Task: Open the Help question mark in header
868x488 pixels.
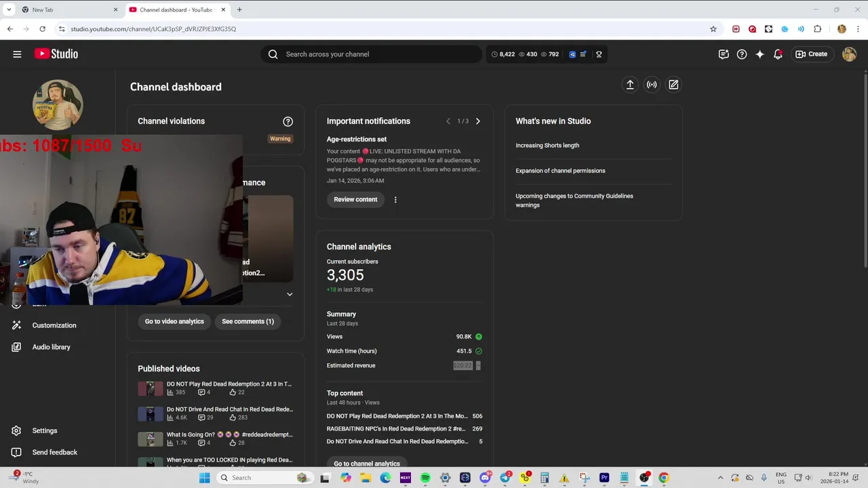Action: tap(742, 54)
